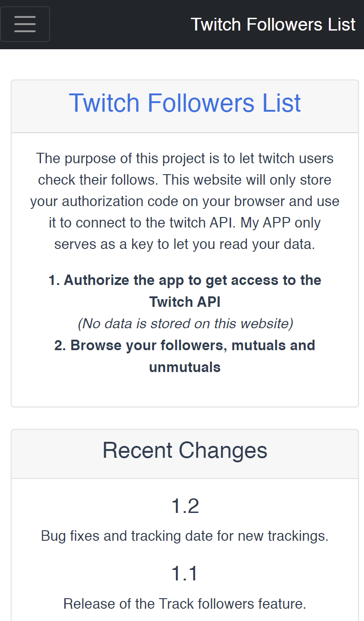Image resolution: width=364 pixels, height=621 pixels.
Task: Open the blue Twitch Followers List heading link
Action: 185,103
